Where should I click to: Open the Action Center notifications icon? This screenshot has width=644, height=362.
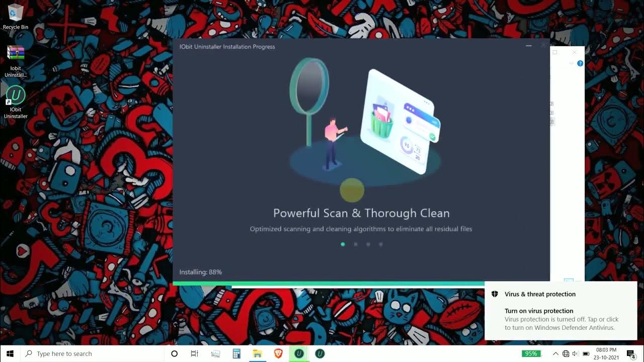pos(631,354)
